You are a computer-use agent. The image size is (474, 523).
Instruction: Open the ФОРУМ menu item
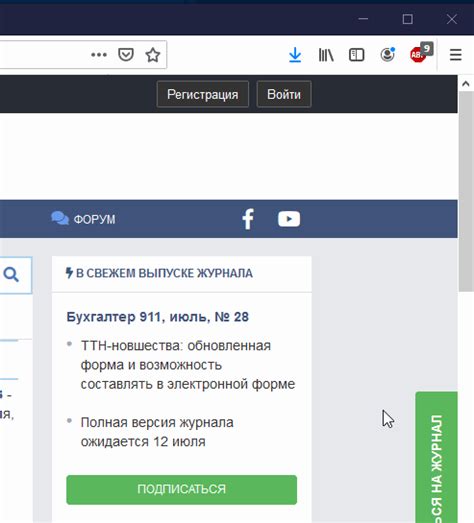coord(83,219)
